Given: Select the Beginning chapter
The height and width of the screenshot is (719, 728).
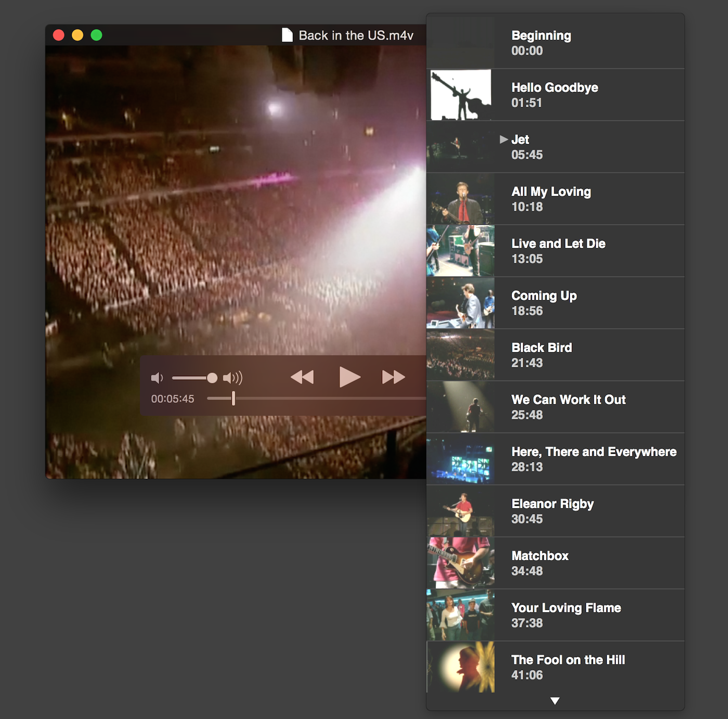Looking at the screenshot, I should [555, 43].
